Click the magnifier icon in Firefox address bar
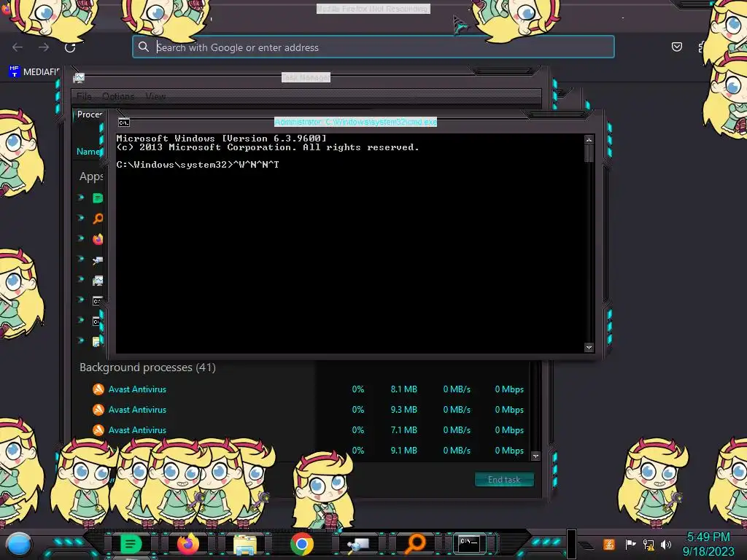Screen dimensions: 747x560 coord(144,47)
